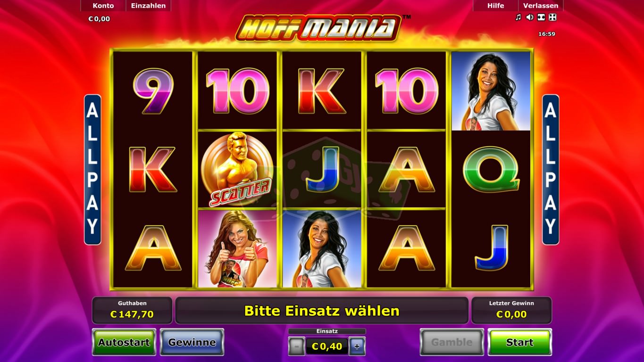Enable Autostart
The width and height of the screenshot is (644, 362).
click(124, 342)
